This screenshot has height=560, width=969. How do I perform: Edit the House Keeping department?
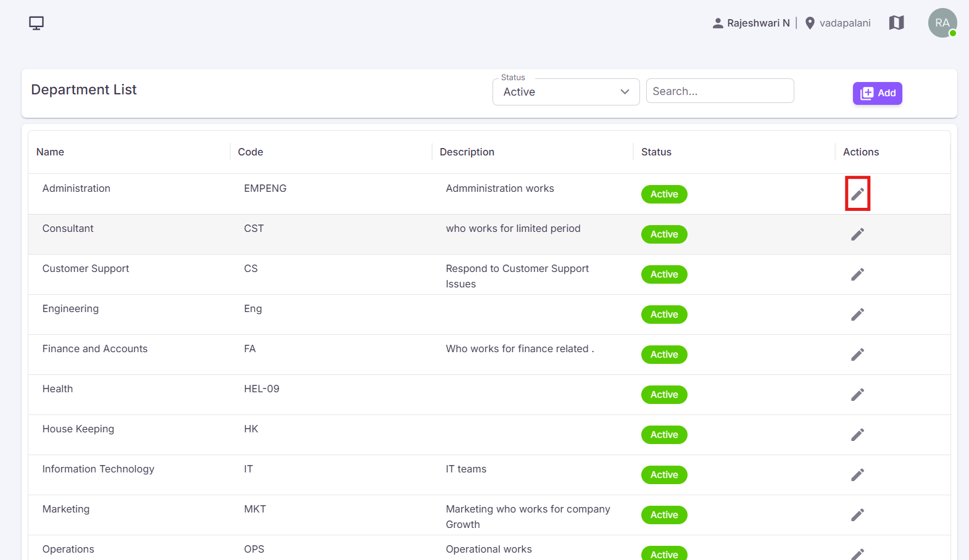pos(857,435)
